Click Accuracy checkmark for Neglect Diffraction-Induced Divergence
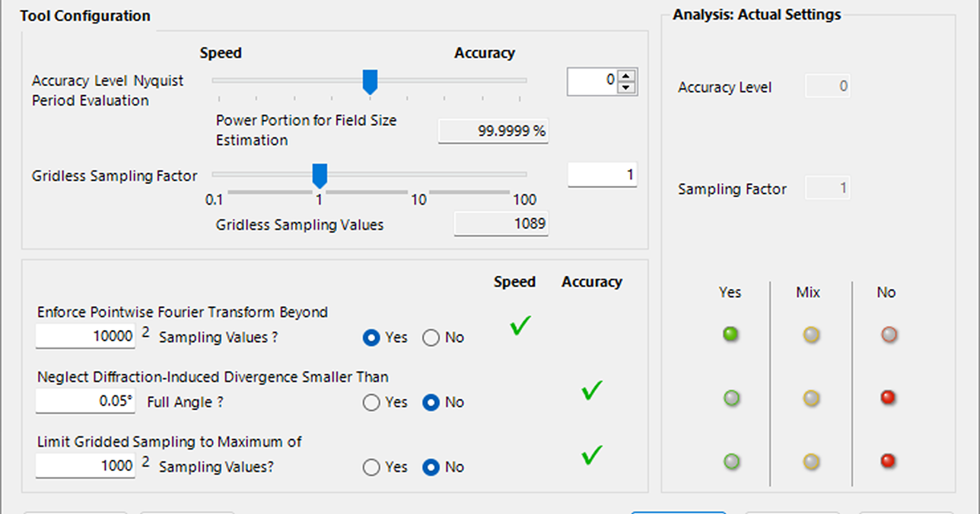The image size is (980, 514). point(592,390)
